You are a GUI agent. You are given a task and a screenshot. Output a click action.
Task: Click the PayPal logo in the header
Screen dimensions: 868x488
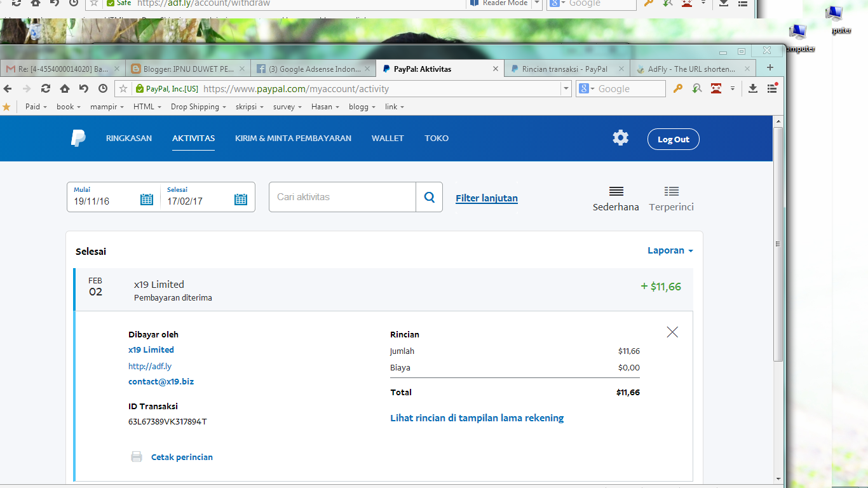click(x=78, y=138)
